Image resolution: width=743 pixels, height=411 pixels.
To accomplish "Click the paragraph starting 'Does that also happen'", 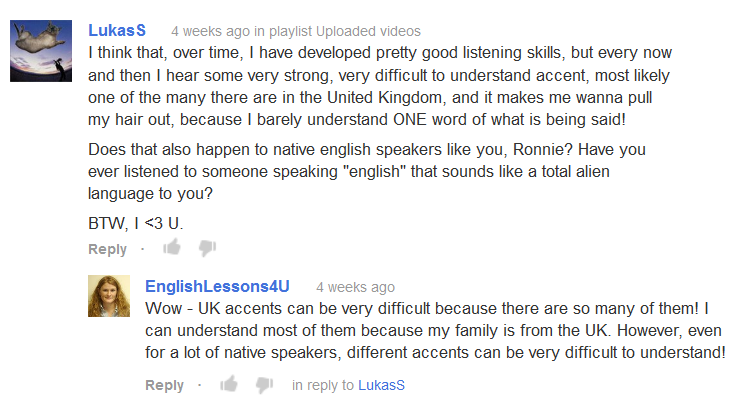I will 367,171.
